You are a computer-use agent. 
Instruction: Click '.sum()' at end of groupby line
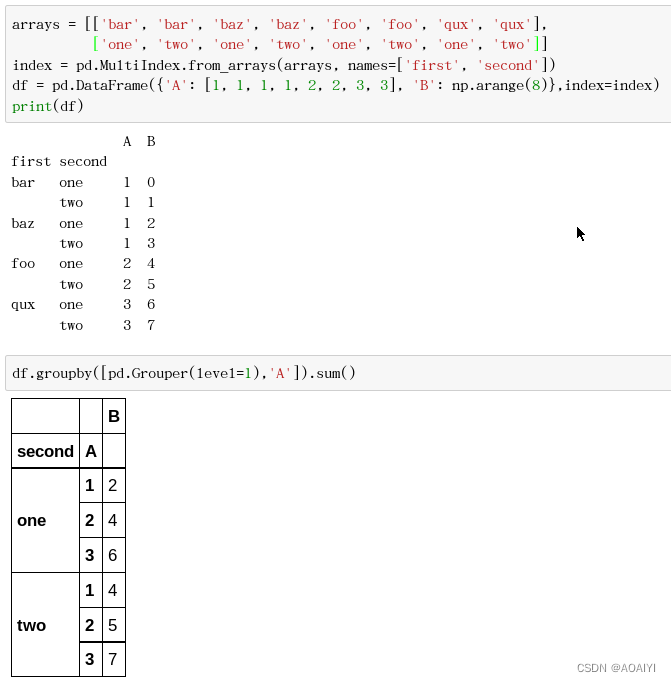point(332,373)
